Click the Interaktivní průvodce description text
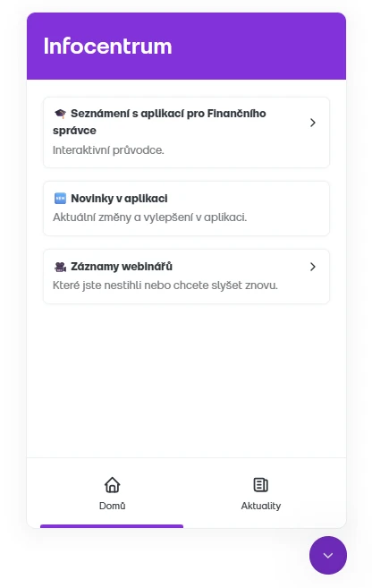 coord(108,150)
